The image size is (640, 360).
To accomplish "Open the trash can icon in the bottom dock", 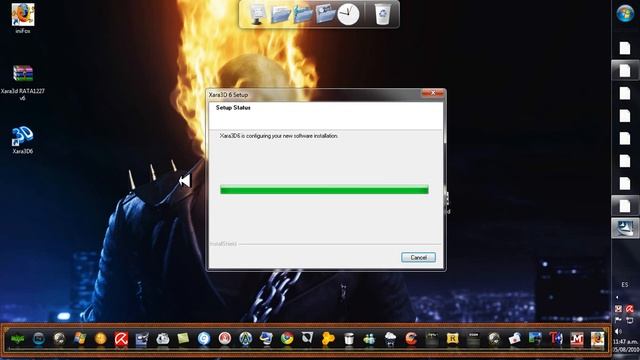I will [349, 339].
